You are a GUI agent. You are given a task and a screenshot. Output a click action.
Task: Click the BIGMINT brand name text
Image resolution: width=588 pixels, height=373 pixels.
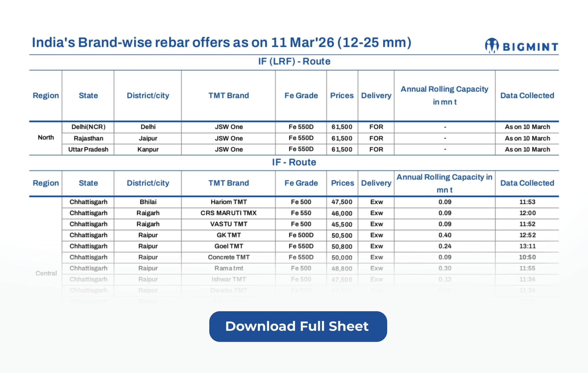coord(530,47)
